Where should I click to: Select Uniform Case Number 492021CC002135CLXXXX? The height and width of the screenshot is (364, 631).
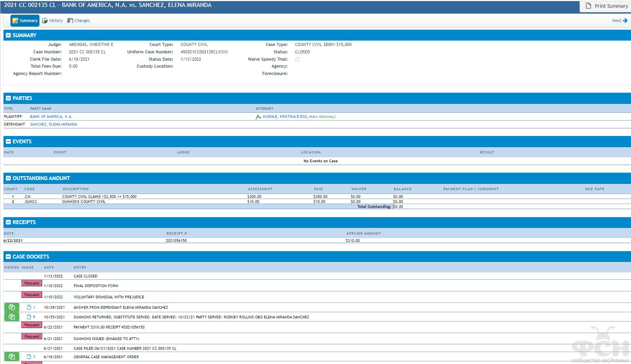[204, 52]
